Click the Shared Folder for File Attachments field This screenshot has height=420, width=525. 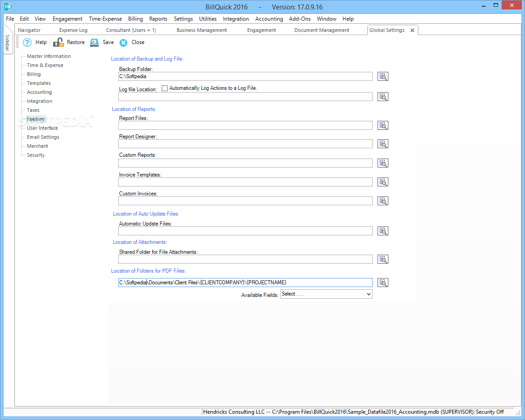pyautogui.click(x=245, y=259)
